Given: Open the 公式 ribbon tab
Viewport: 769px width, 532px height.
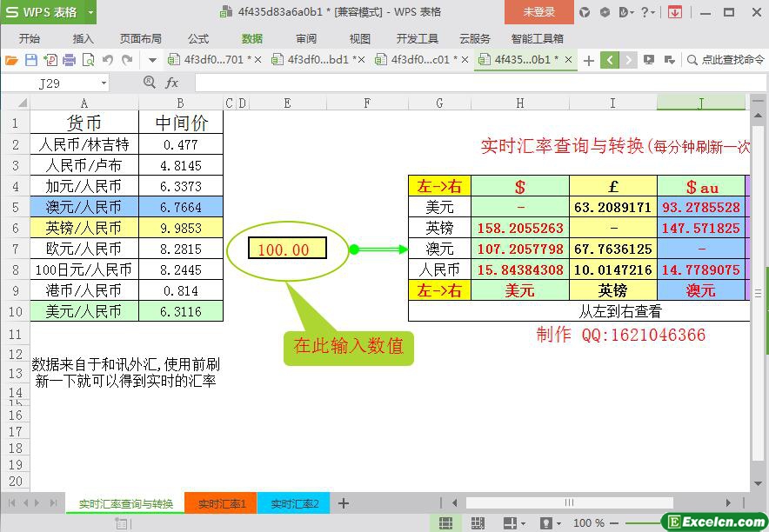Looking at the screenshot, I should coord(198,39).
